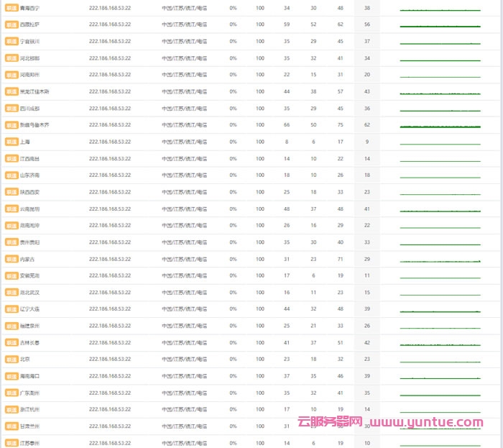Image resolution: width=503 pixels, height=448 pixels.
Task: Click the 联通 badge in the 四川成都 row
Action: pos(11,109)
